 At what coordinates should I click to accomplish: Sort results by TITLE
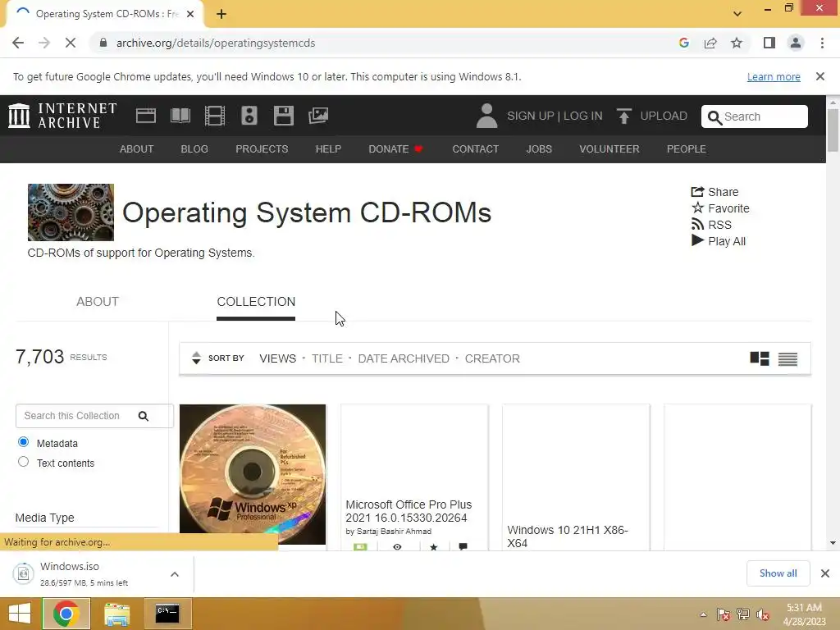click(x=326, y=358)
